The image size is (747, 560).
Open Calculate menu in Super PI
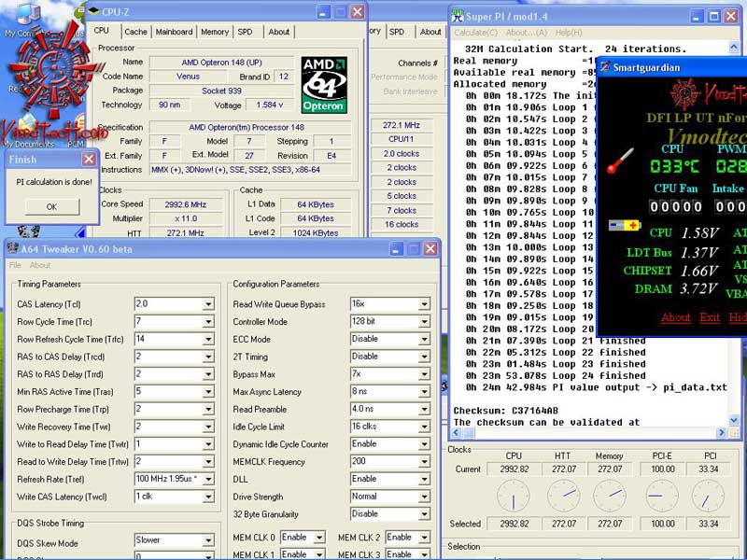[476, 33]
